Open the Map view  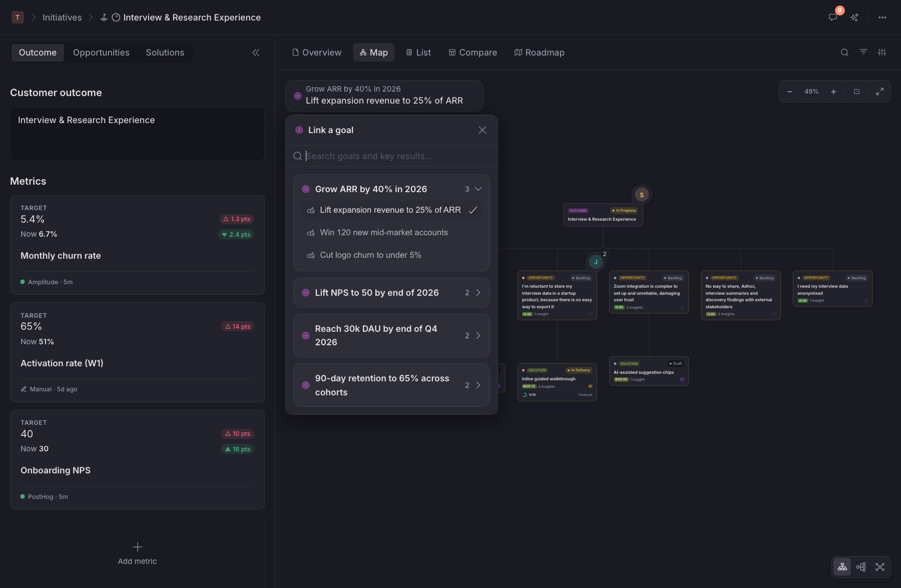point(373,53)
